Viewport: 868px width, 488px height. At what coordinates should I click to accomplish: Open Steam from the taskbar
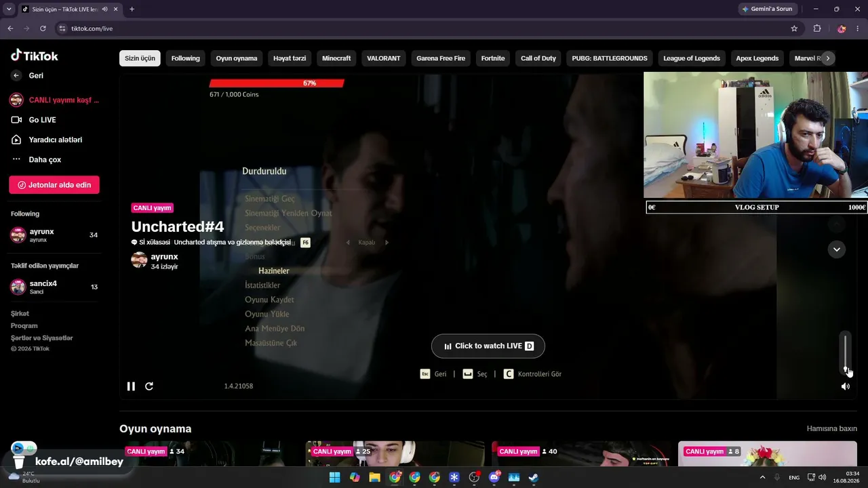[534, 477]
